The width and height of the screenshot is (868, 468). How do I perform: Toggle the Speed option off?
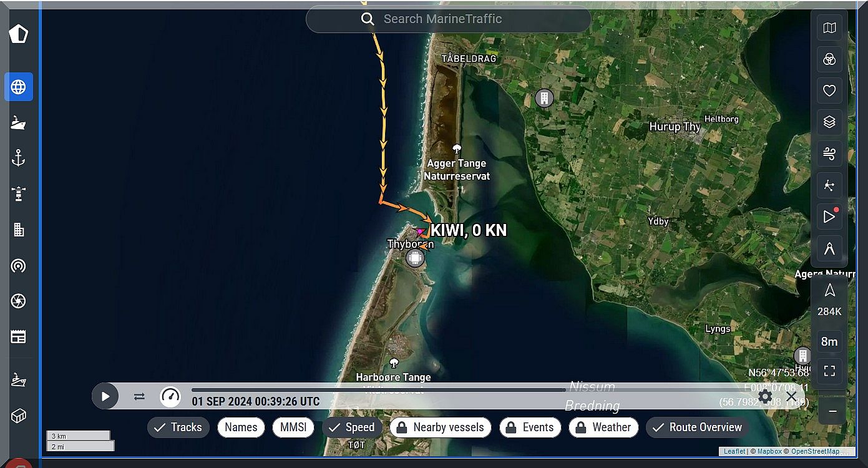click(x=352, y=427)
